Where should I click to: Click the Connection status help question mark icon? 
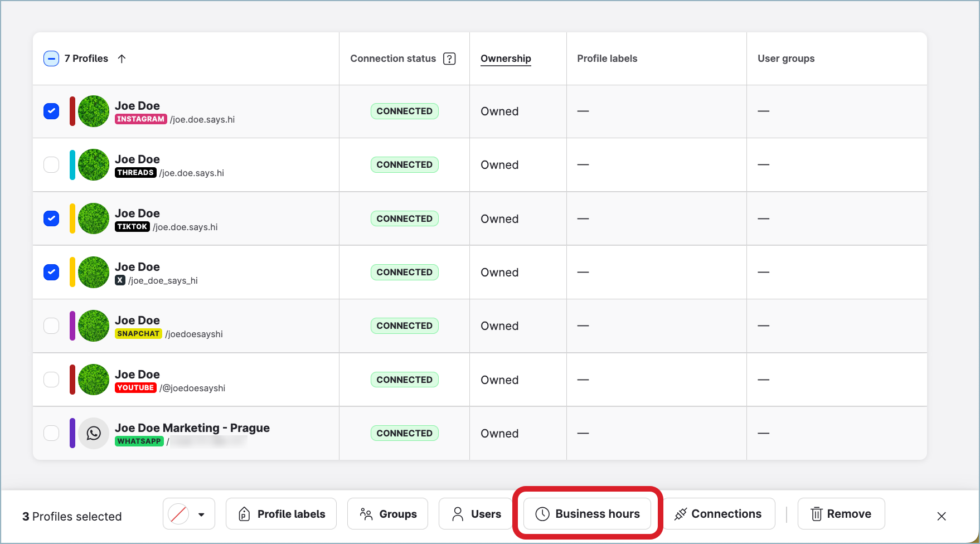449,59
